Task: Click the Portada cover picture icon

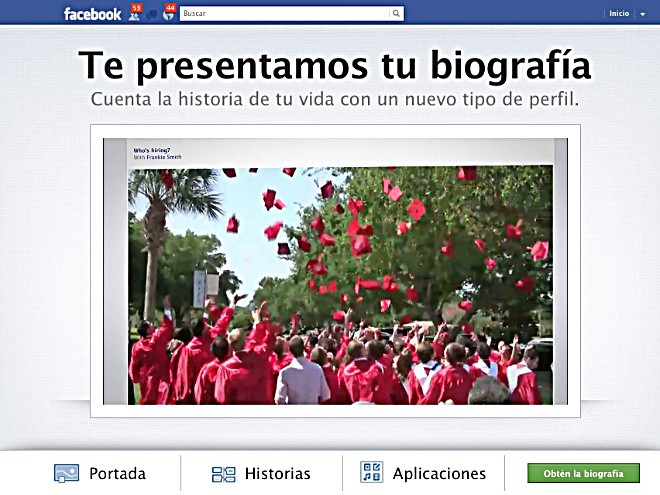Action: [x=66, y=473]
